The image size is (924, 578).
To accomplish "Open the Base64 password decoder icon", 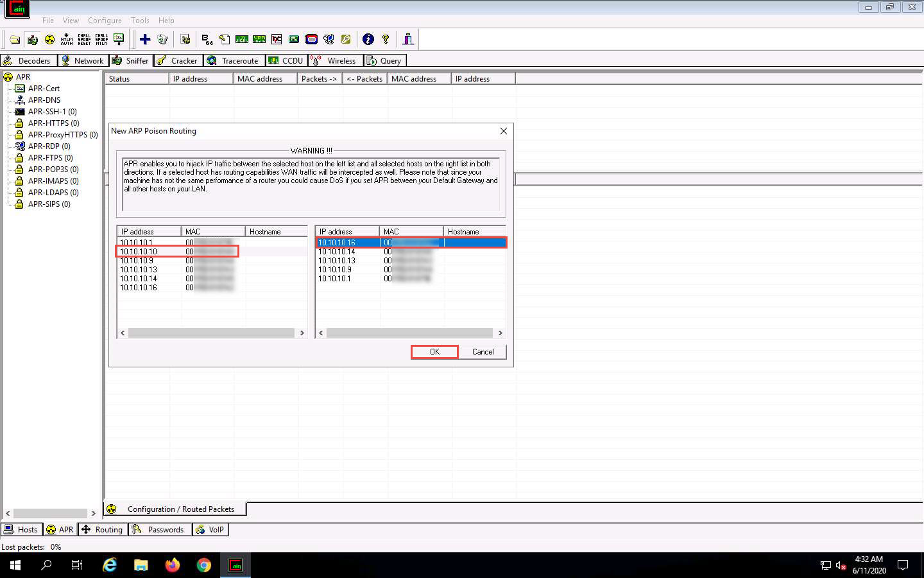I will point(207,40).
